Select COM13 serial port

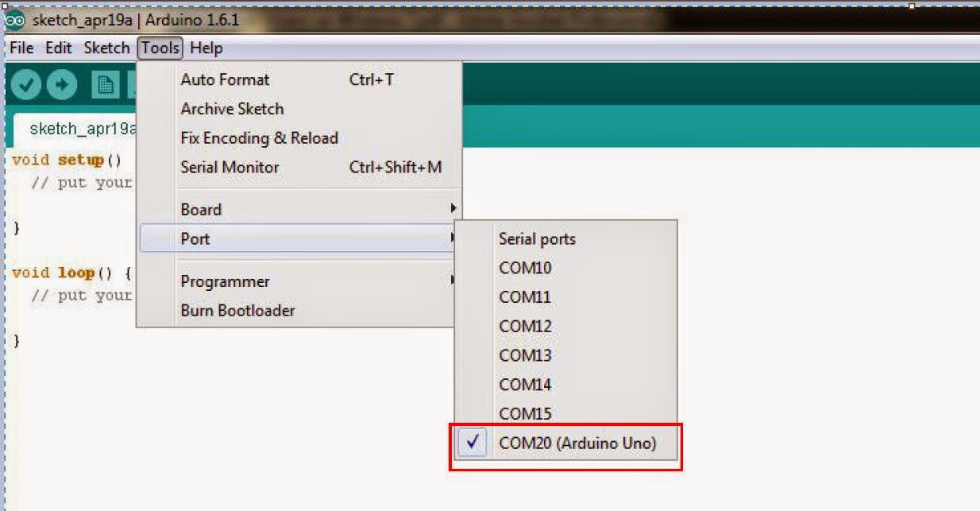(x=567, y=355)
